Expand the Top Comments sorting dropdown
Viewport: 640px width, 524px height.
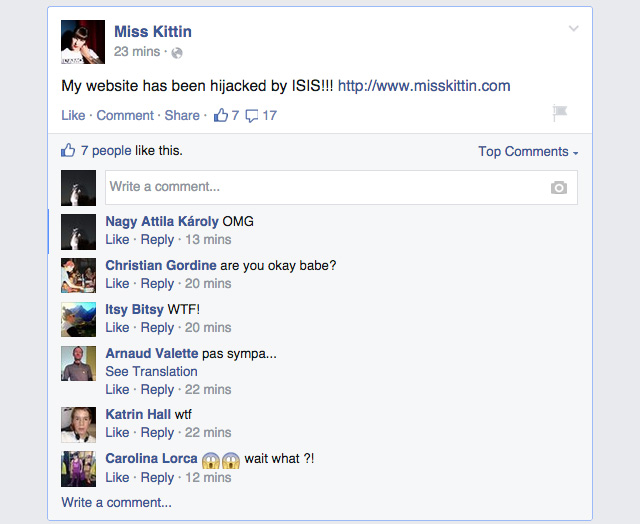528,152
